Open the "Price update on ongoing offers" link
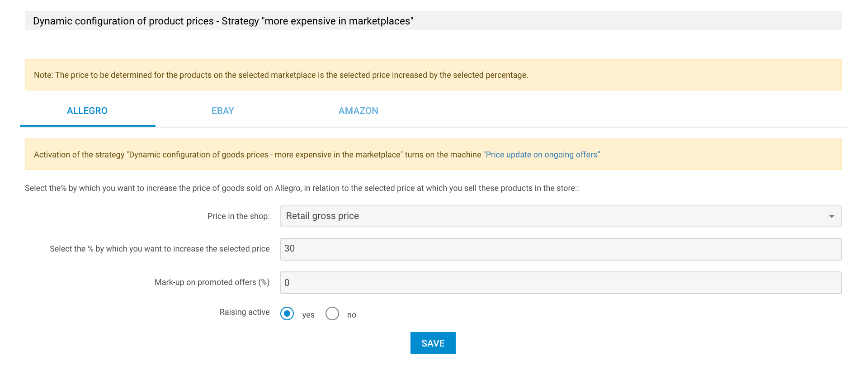This screenshot has height=380, width=868. point(542,155)
